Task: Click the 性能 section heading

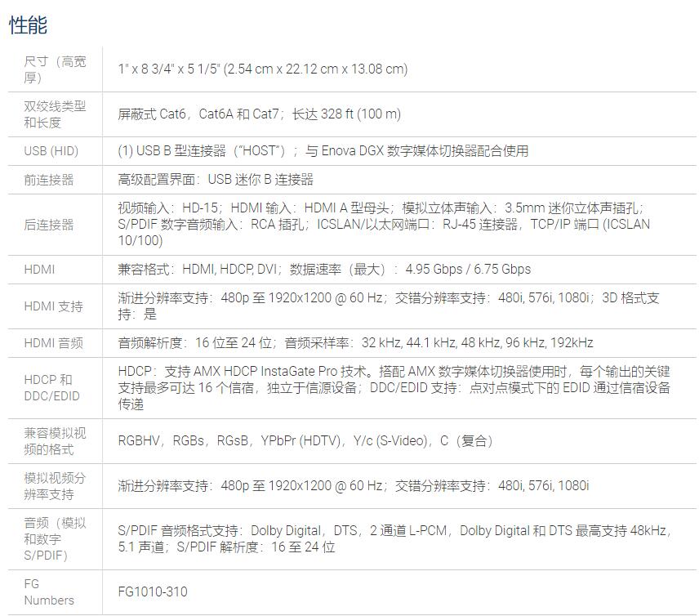Action: pyautogui.click(x=28, y=25)
